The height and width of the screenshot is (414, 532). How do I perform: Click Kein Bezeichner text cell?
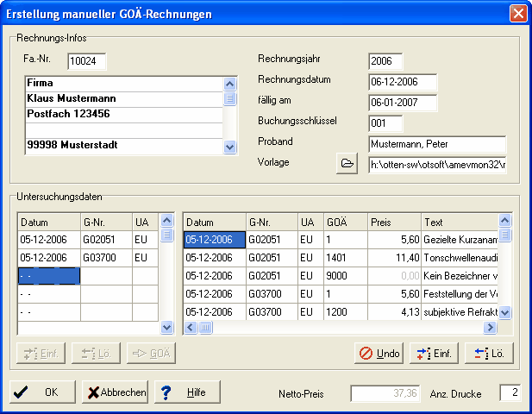pos(460,276)
